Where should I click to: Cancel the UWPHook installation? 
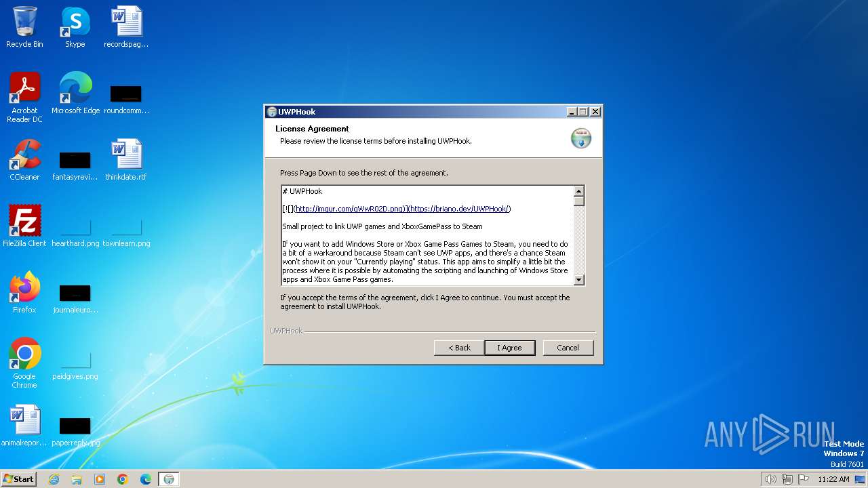tap(568, 348)
